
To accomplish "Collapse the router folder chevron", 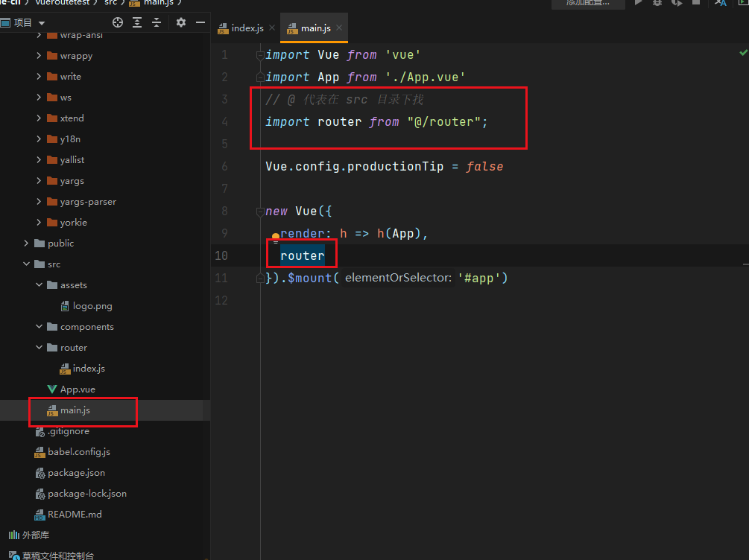I will click(x=39, y=347).
